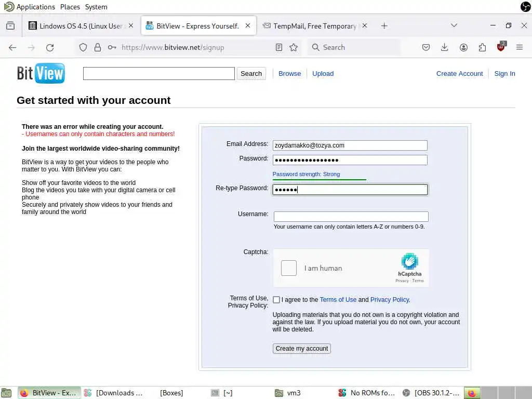Open the terminal [~] taskbar entry
Image resolution: width=532 pixels, height=399 pixels.
coord(222,393)
